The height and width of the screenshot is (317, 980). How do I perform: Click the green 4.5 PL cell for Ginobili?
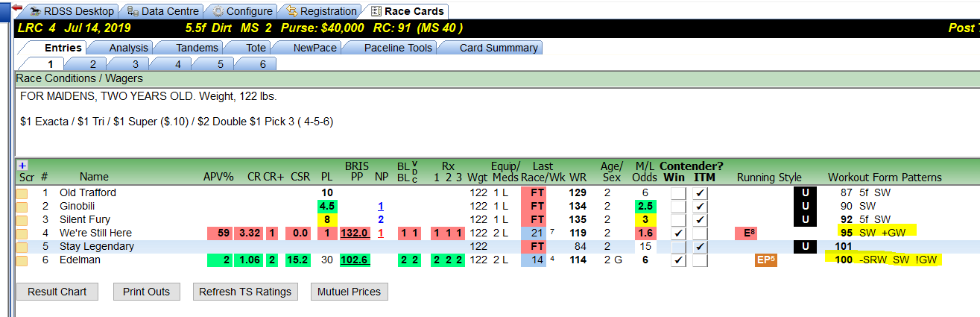tap(326, 207)
